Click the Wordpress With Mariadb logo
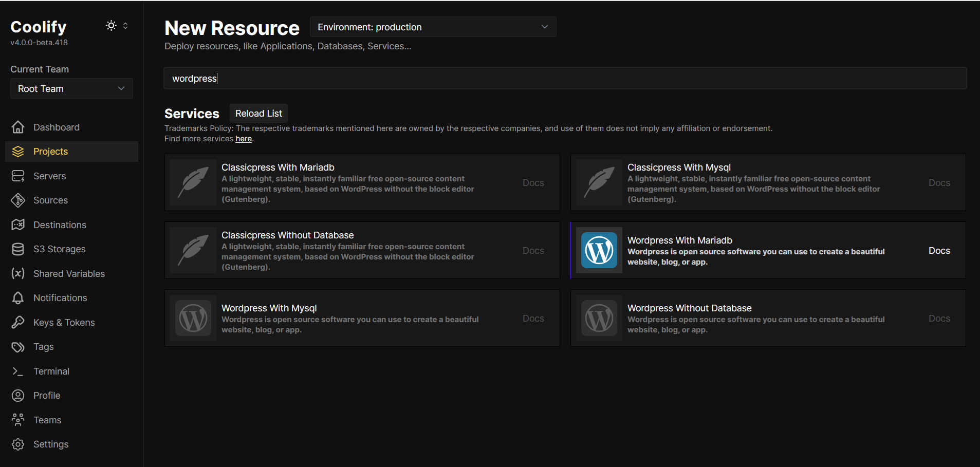Image resolution: width=980 pixels, height=467 pixels. (599, 250)
